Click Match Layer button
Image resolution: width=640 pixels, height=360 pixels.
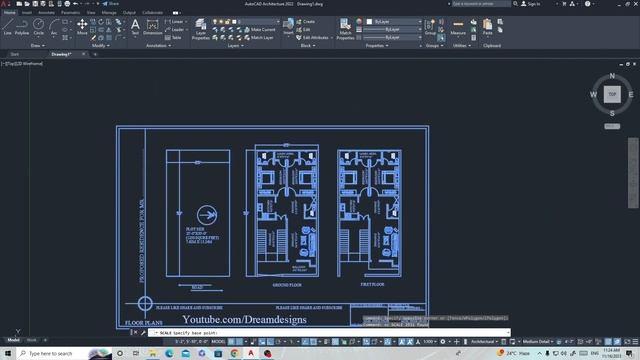point(258,38)
